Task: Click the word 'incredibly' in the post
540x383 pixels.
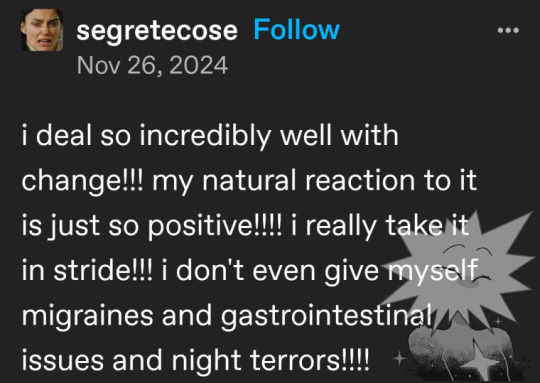Action: click(x=205, y=136)
